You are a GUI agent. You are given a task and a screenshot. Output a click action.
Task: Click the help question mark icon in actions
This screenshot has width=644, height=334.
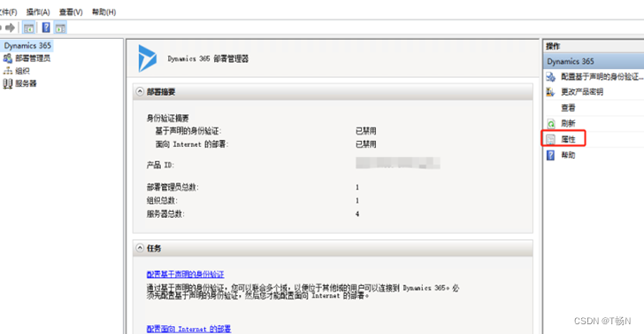point(551,155)
